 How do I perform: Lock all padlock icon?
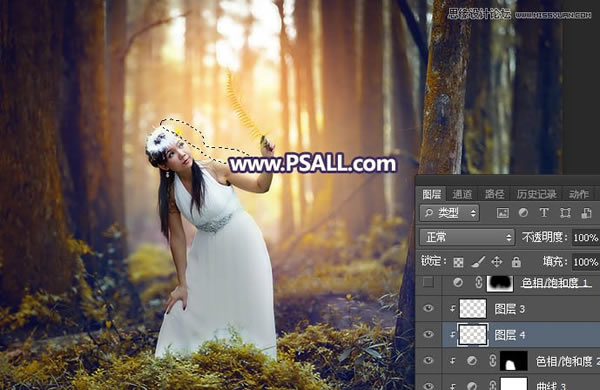516,262
